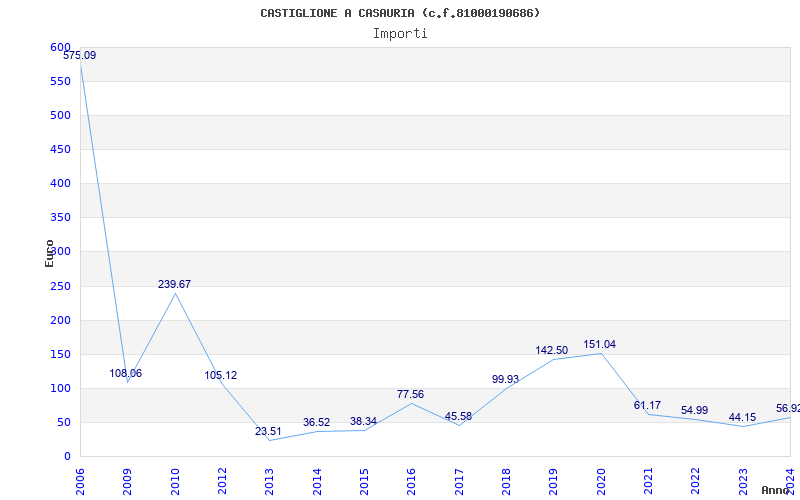Click the 400 y-axis tick label
The height and width of the screenshot is (500, 800).
60,183
